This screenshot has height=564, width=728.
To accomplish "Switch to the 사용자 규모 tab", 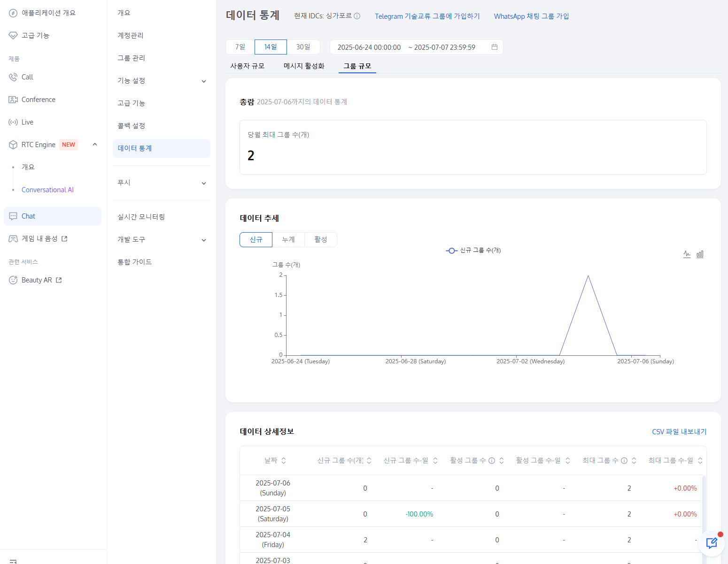I will [x=247, y=66].
